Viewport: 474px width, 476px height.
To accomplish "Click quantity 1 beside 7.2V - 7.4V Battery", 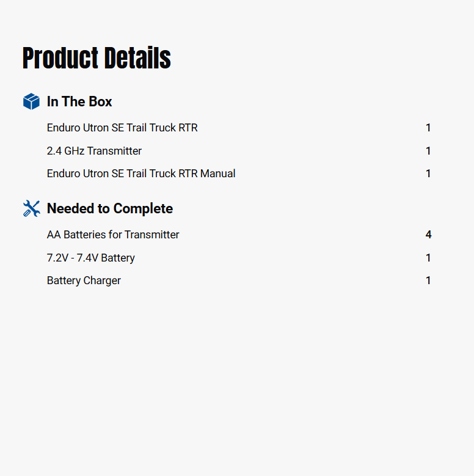I will click(428, 258).
